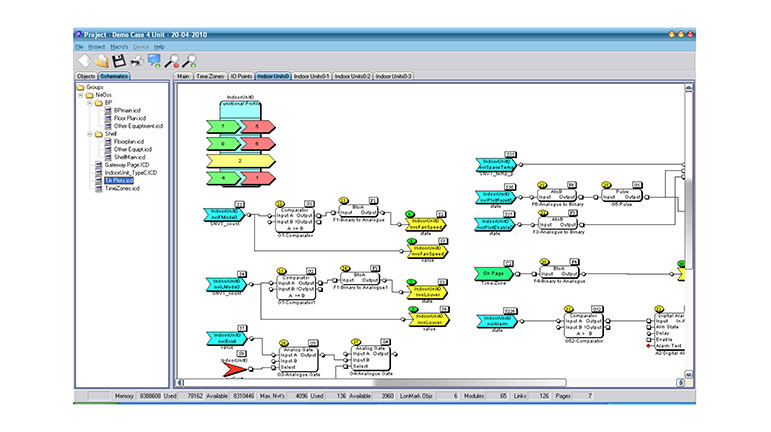The height and width of the screenshot is (432, 771).
Task: Select Floor Plan.icd under BP folder
Action: [131, 118]
